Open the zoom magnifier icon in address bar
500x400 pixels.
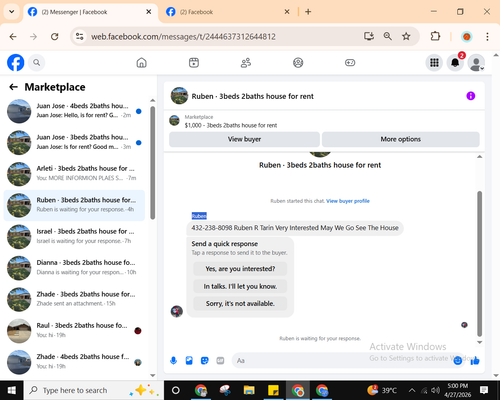point(387,36)
